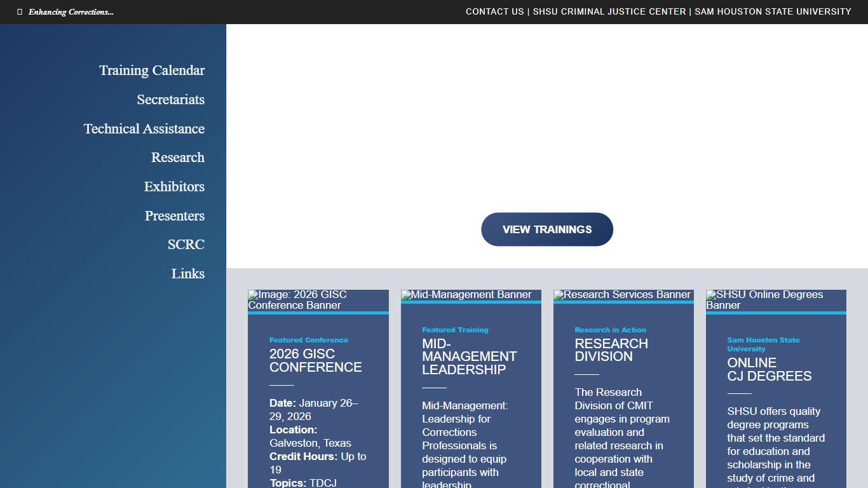Image resolution: width=868 pixels, height=488 pixels.
Task: Open the Training Calendar page
Action: [x=151, y=71]
